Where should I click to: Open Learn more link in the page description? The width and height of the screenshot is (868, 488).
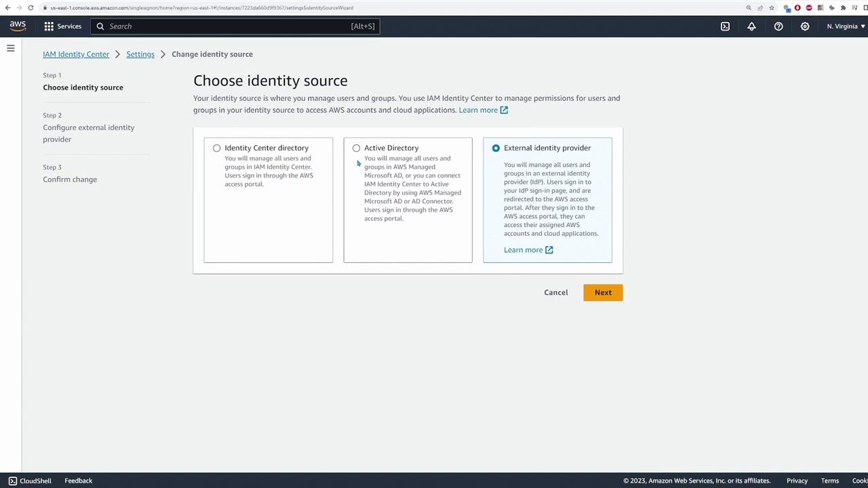pyautogui.click(x=483, y=110)
